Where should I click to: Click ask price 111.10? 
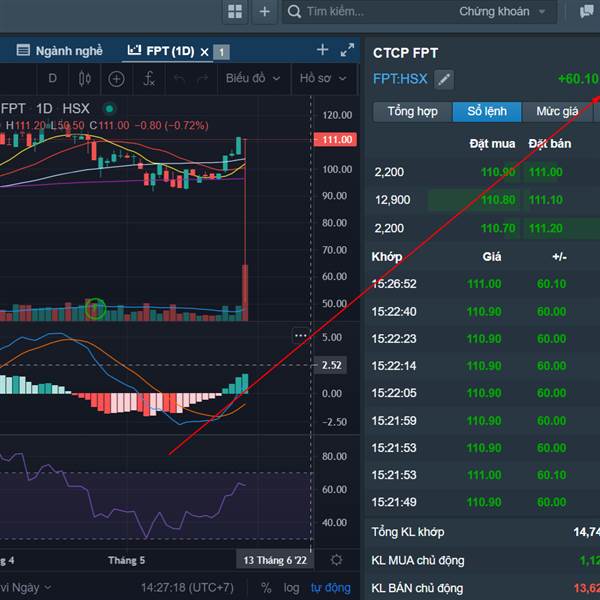pyautogui.click(x=546, y=200)
